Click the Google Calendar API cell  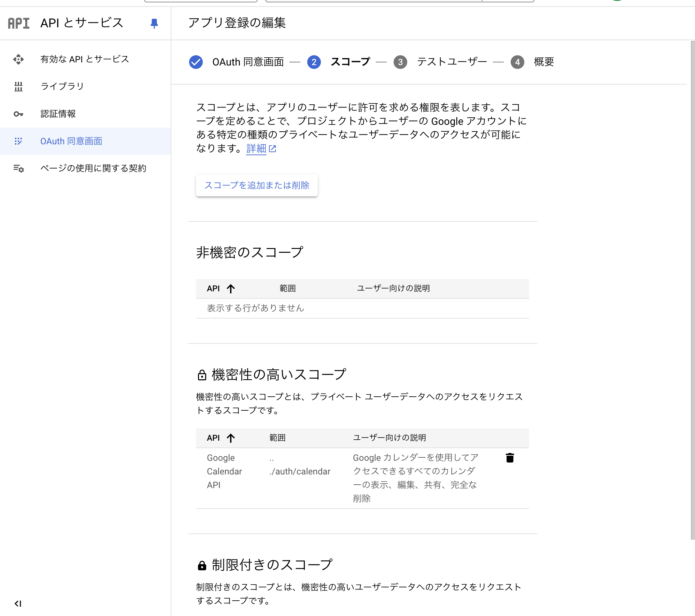click(x=224, y=471)
